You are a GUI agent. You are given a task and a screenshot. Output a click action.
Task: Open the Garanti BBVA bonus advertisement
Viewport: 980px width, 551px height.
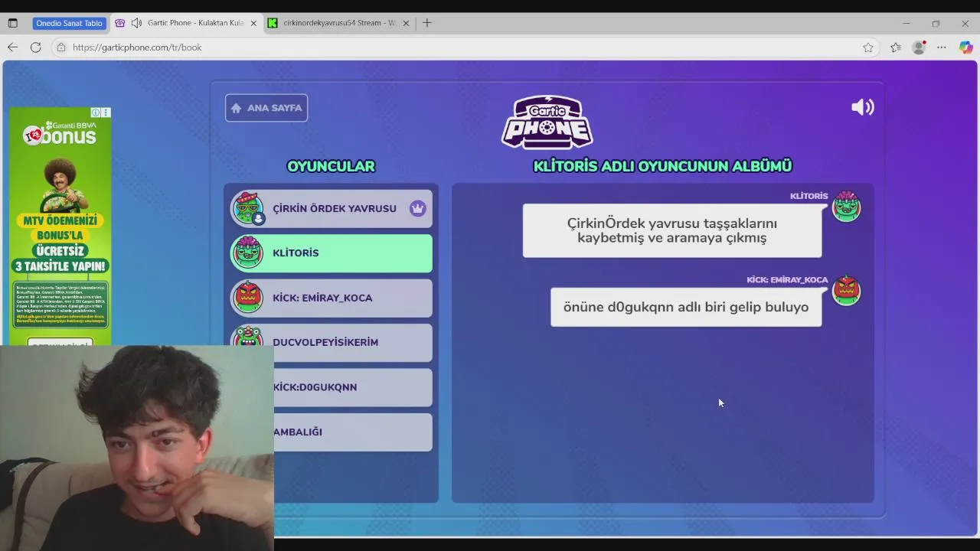click(60, 227)
